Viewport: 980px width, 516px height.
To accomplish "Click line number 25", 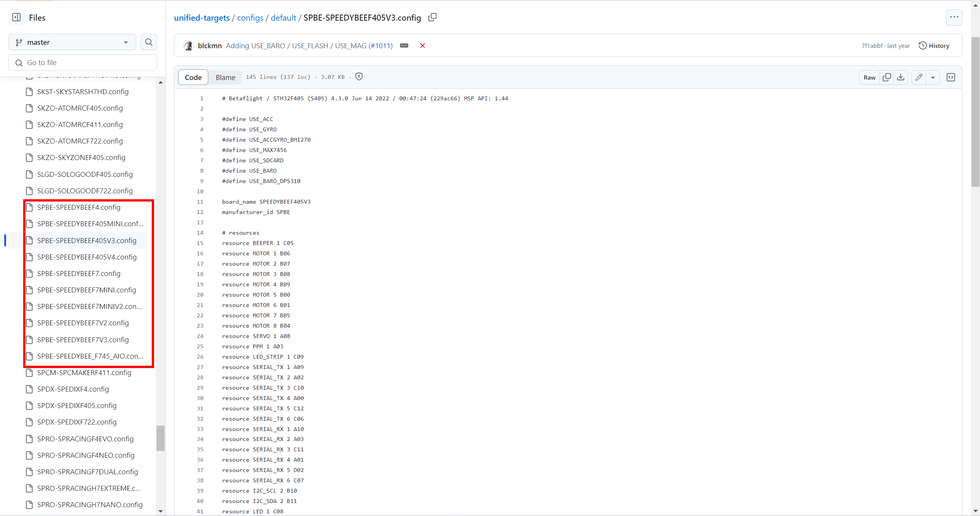I will coord(200,346).
